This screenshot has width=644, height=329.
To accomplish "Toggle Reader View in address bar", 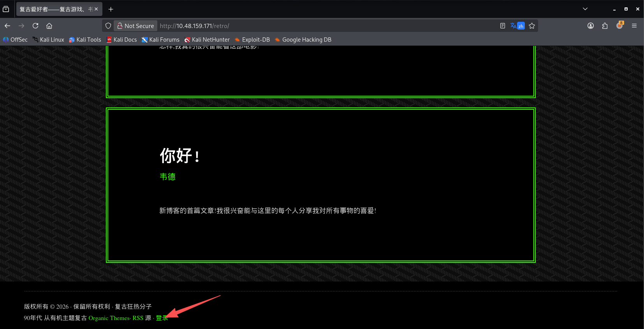I will click(x=502, y=26).
